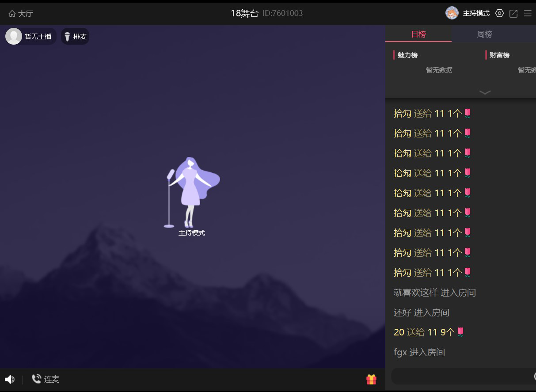This screenshot has width=536, height=392.
Task: Click the 连麦 phone call icon
Action: coord(36,379)
